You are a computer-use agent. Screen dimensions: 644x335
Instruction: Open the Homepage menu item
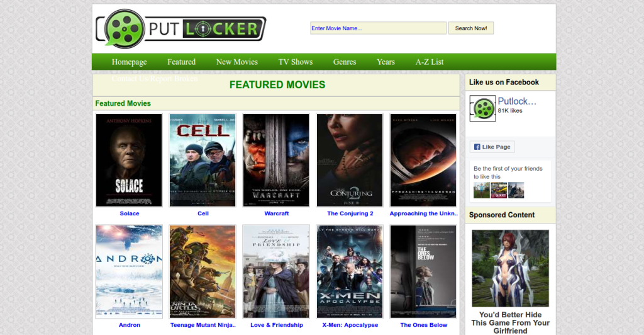pyautogui.click(x=129, y=62)
